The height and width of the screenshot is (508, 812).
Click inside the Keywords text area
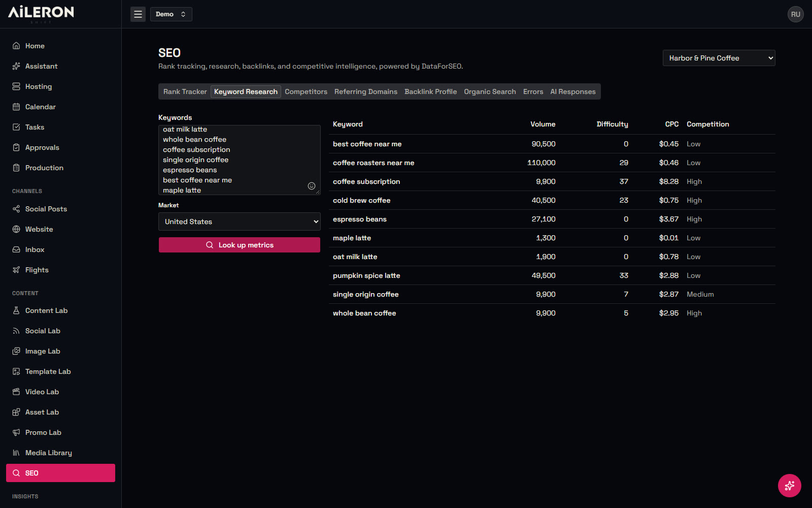coord(240,160)
